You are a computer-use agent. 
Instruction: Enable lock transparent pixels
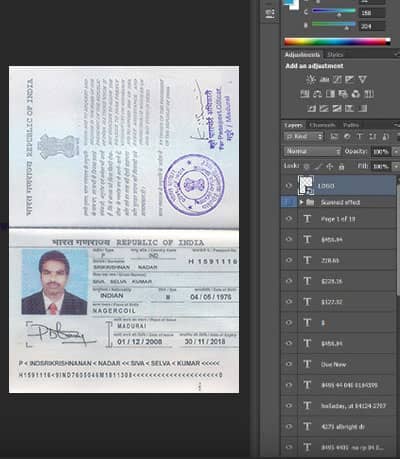(306, 166)
